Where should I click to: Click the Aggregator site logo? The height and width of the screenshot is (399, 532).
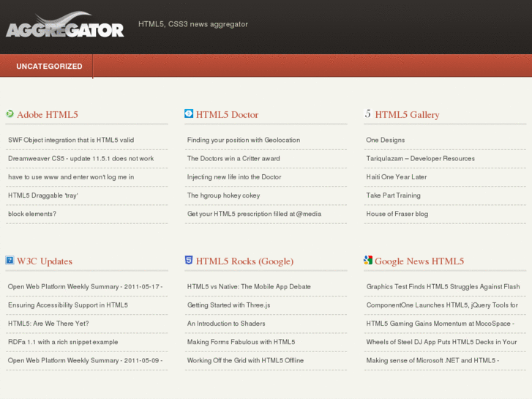click(65, 24)
